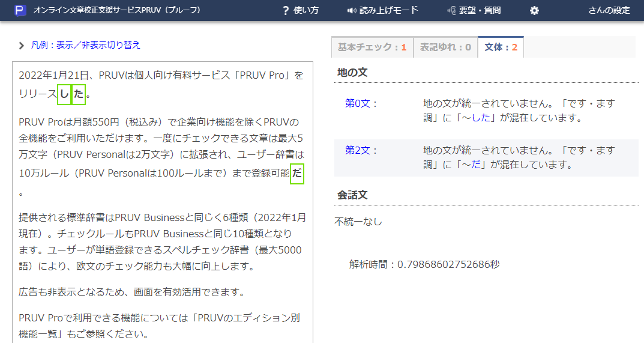Viewport: 644px width, 343px height.
Task: Click the 不統一なし text
Action: (x=358, y=222)
